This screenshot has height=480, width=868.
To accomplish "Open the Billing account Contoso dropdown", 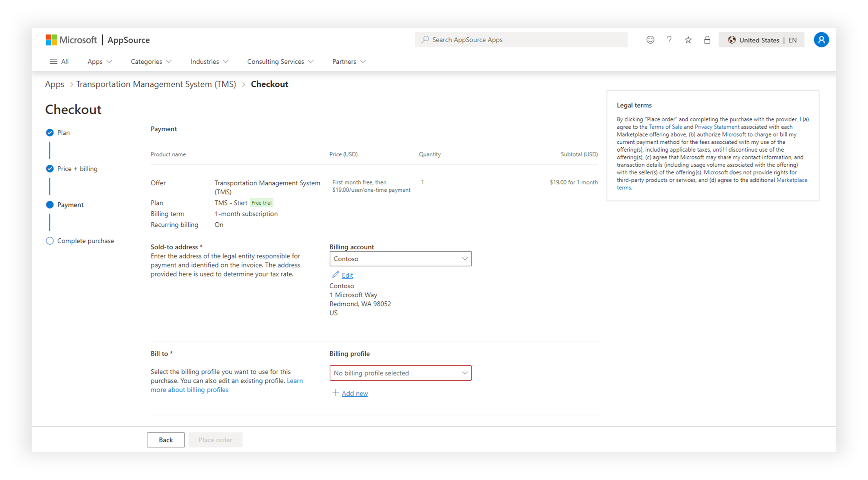I will coord(400,259).
